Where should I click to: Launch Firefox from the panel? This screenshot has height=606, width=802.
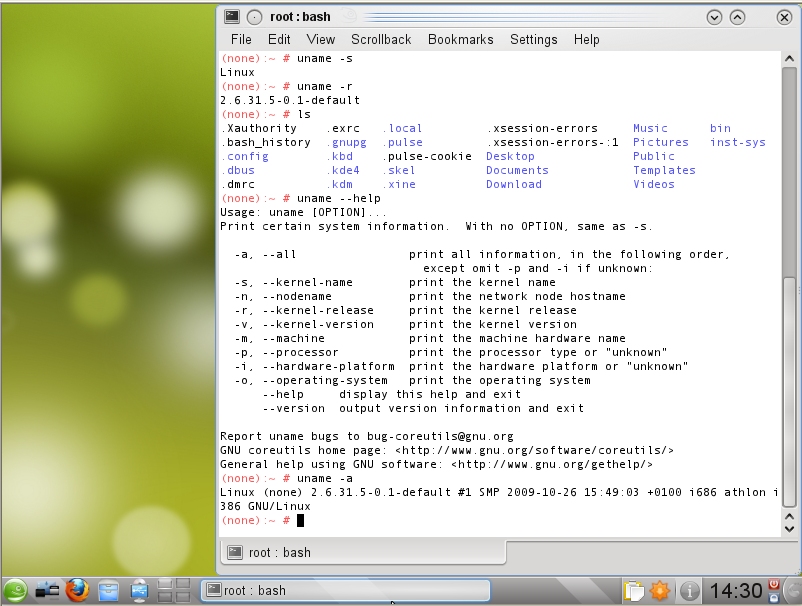pos(77,590)
